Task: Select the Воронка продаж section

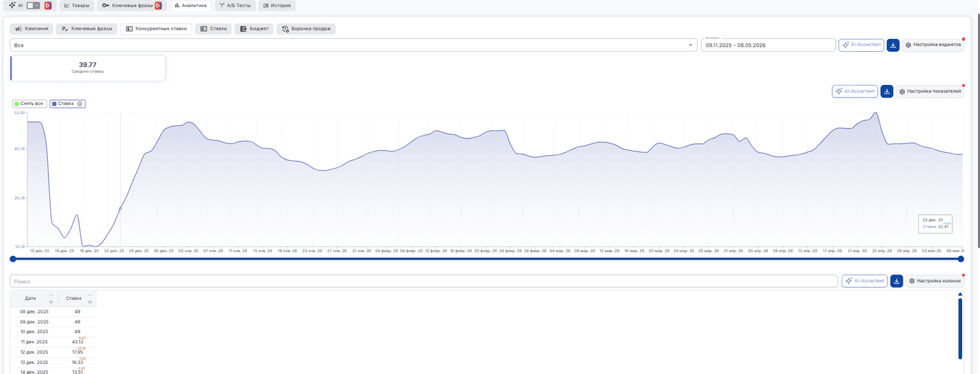Action: (306, 29)
